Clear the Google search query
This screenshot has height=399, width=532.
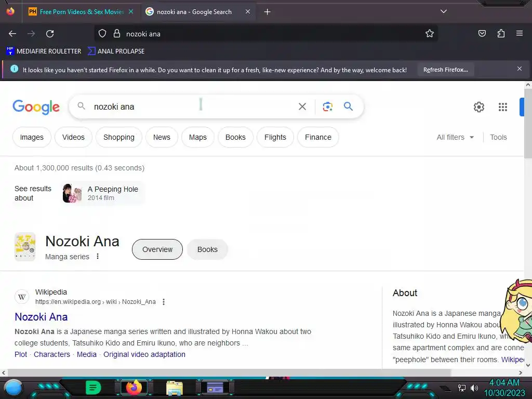[x=302, y=107]
